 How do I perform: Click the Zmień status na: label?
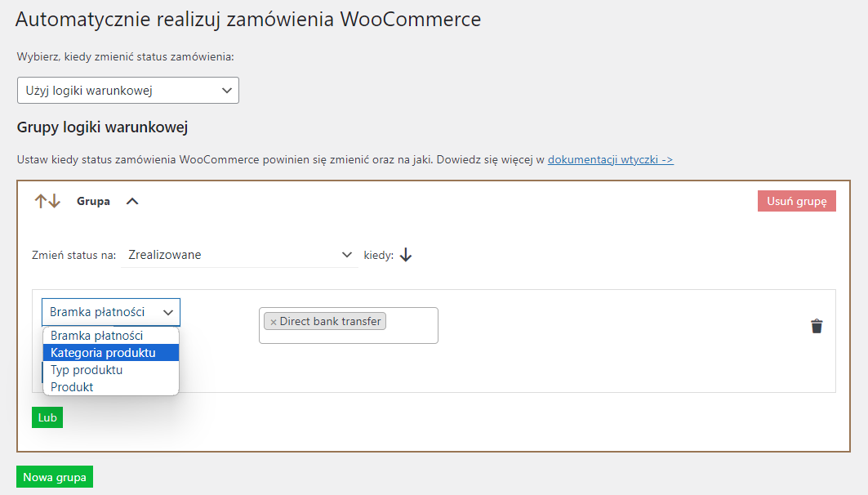coord(73,255)
